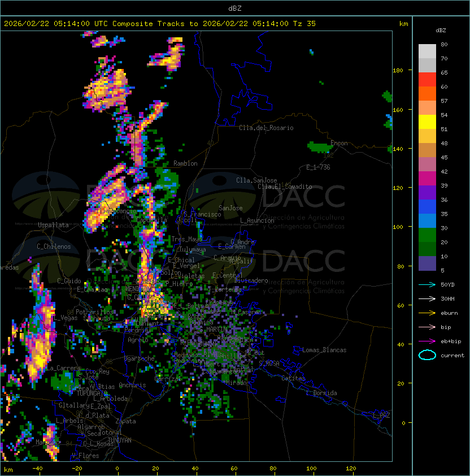Click the 'C_Guido' map label
Viewport: 470px width, 476px height.
point(69,281)
